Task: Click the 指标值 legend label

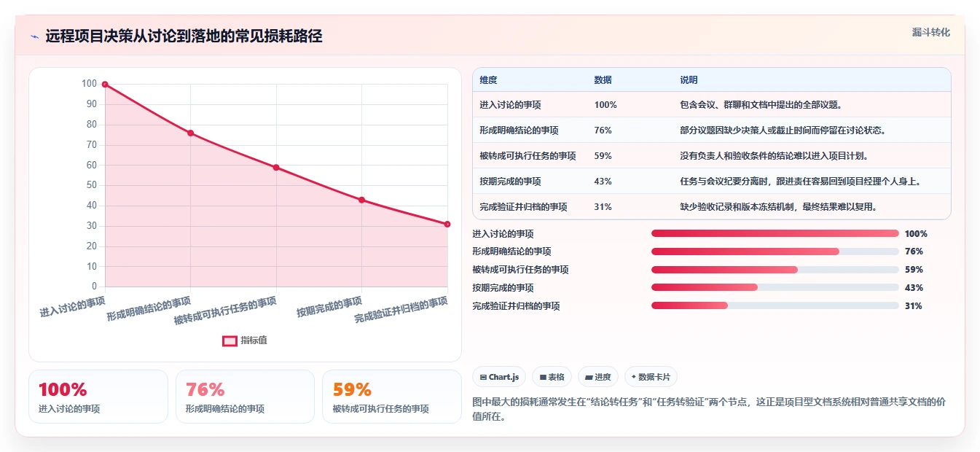Action: point(254,340)
